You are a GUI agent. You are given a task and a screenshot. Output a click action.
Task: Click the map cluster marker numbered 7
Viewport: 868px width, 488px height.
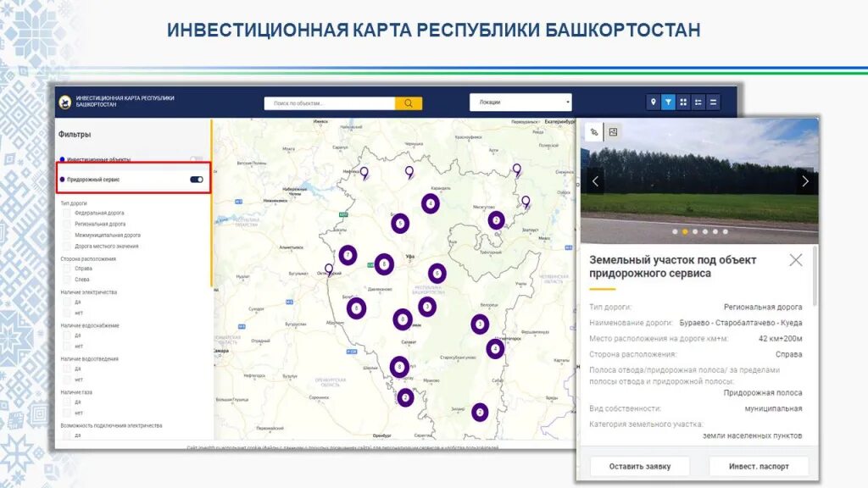tap(348, 255)
